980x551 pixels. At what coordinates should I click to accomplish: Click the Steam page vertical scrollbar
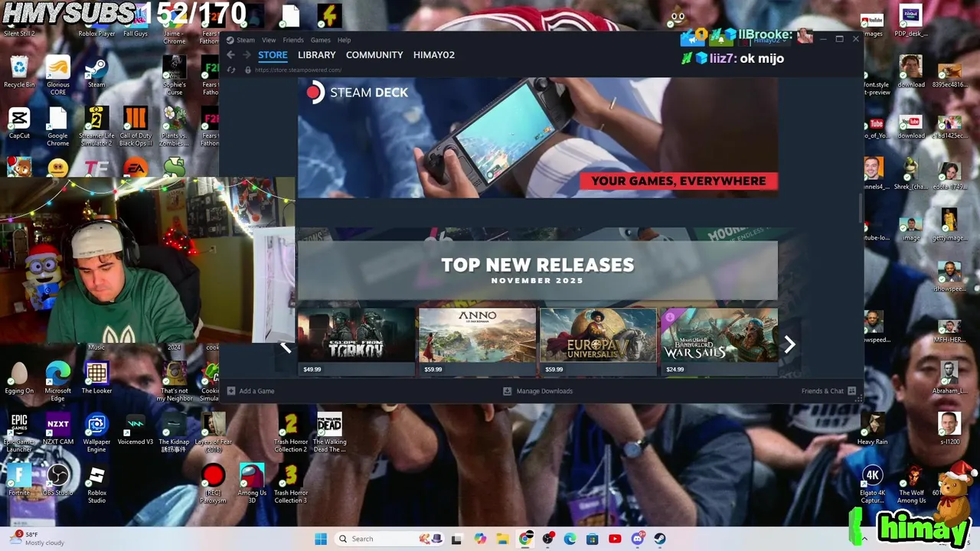[x=861, y=208]
